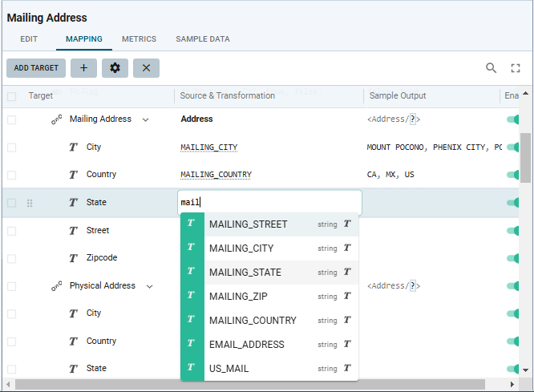This screenshot has height=392, width=534.
Task: Open the gear settings button
Action: tap(115, 68)
